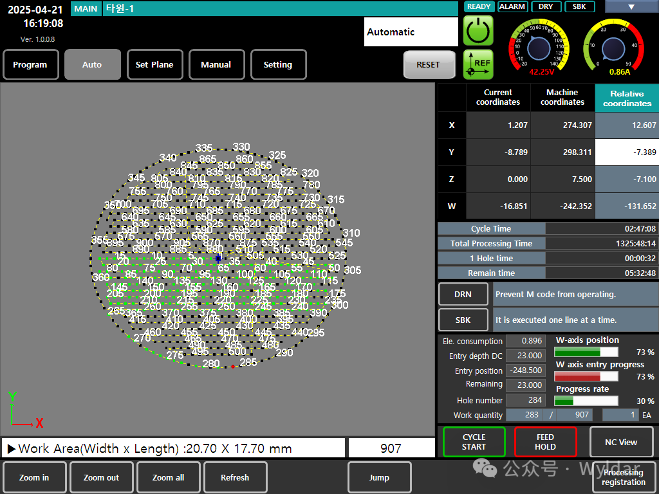This screenshot has height=495, width=660.
Task: Click the ALARM status indicator
Action: coord(512,7)
